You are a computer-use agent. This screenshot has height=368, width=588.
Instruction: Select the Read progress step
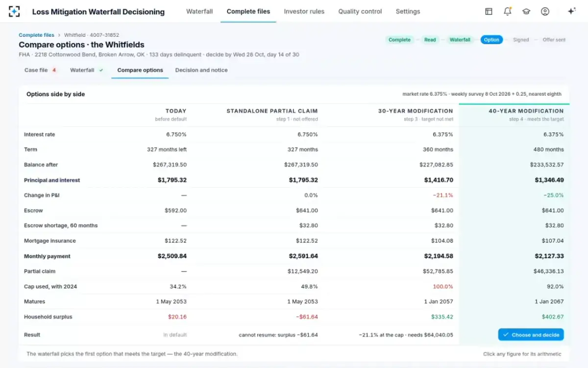tap(430, 40)
